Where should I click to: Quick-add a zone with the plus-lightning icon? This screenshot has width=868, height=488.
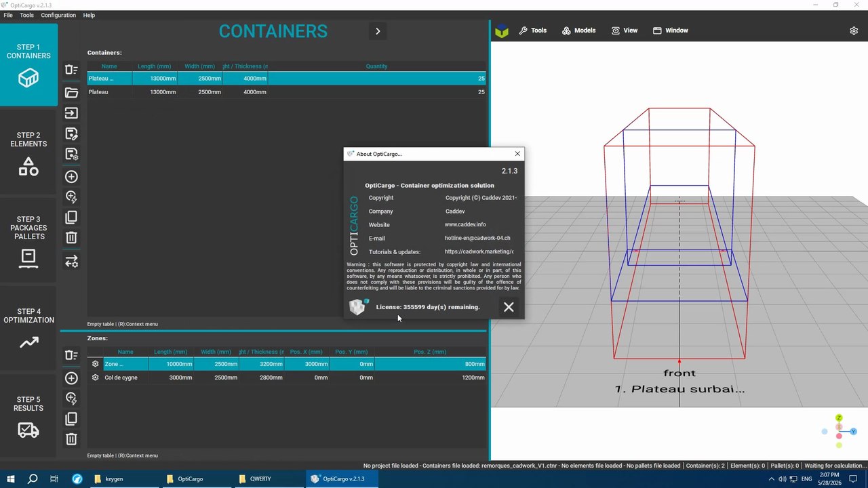click(71, 399)
